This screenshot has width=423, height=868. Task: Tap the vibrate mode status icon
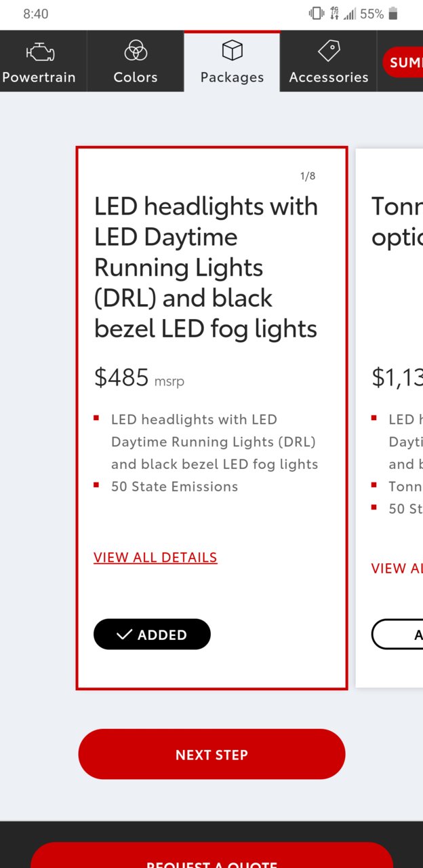317,14
